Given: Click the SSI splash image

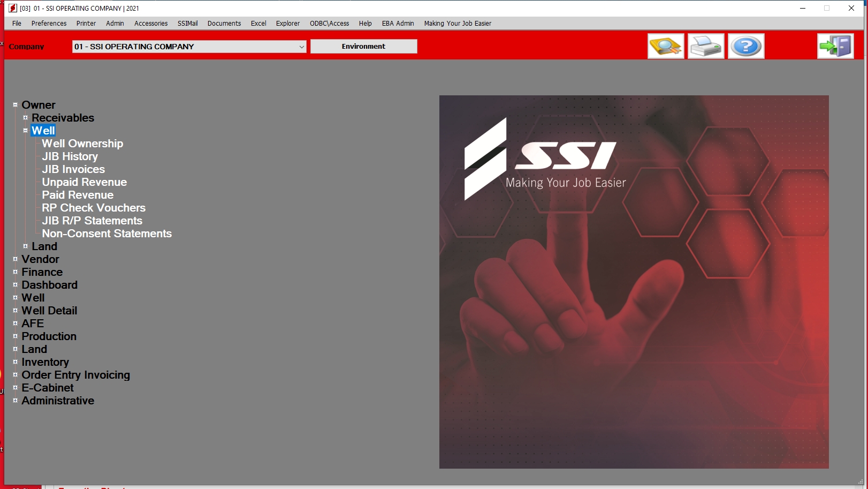Looking at the screenshot, I should click(x=634, y=282).
